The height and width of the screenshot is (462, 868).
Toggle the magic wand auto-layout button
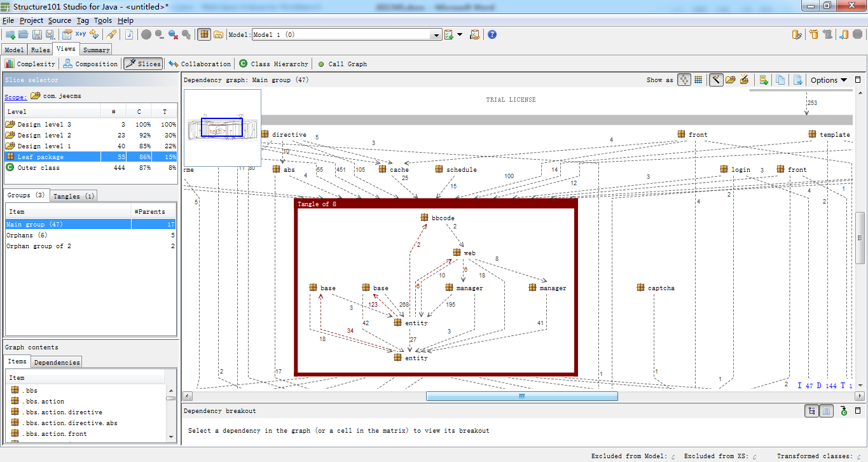click(716, 80)
